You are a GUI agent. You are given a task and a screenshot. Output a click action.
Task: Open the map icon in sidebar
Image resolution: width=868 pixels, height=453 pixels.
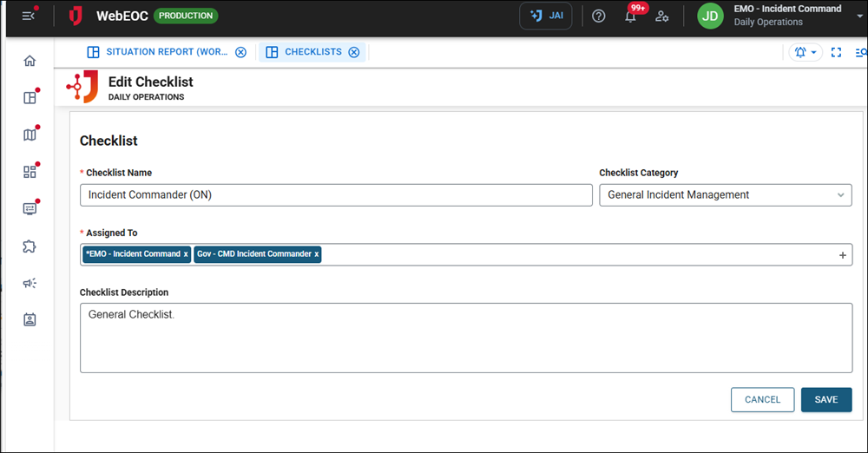tap(30, 135)
